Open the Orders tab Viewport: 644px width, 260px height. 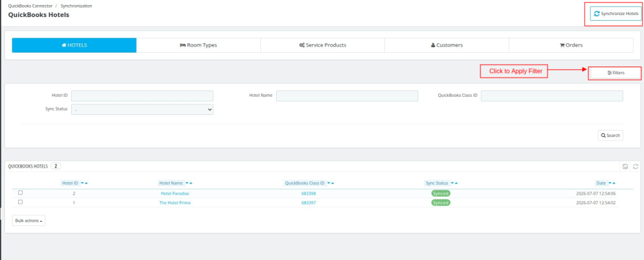571,45
